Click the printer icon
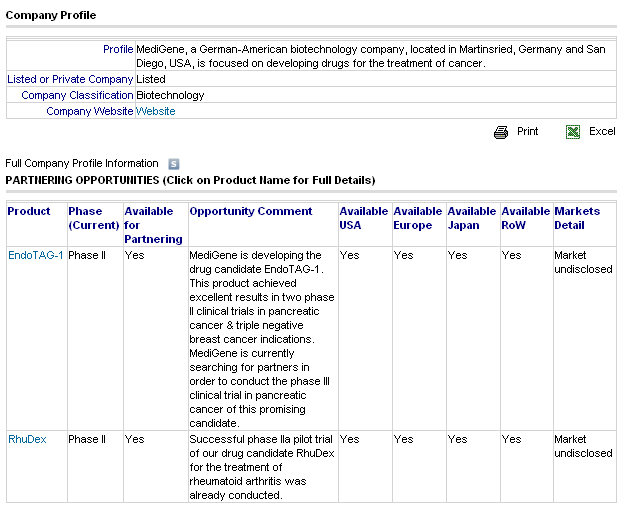The height and width of the screenshot is (506, 622). click(x=501, y=132)
